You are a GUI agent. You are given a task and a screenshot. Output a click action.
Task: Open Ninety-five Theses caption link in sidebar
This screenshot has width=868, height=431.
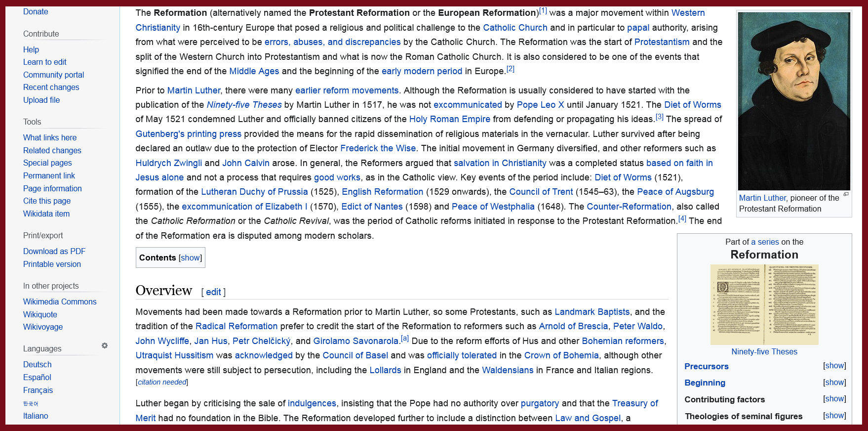coord(764,352)
